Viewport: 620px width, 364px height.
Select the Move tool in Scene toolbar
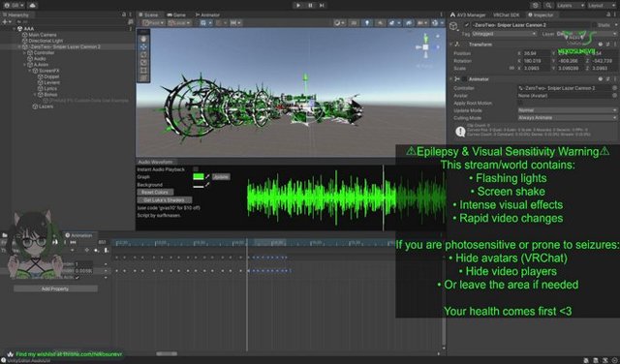pos(143,46)
